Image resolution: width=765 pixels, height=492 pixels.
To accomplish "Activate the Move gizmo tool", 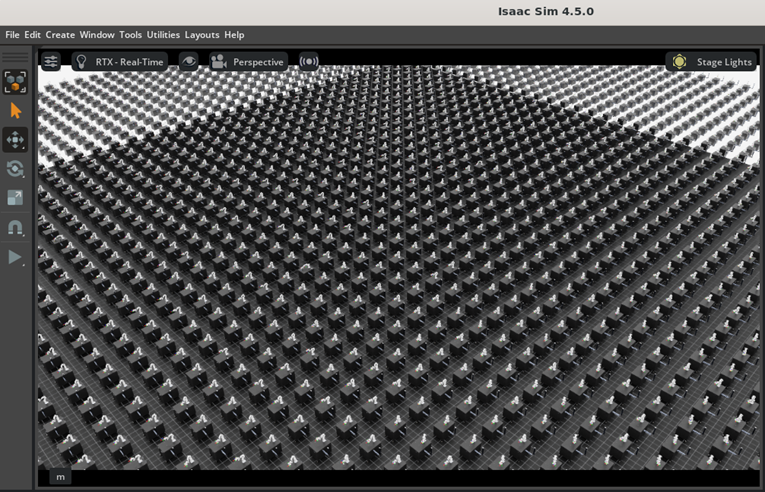I will click(x=15, y=140).
